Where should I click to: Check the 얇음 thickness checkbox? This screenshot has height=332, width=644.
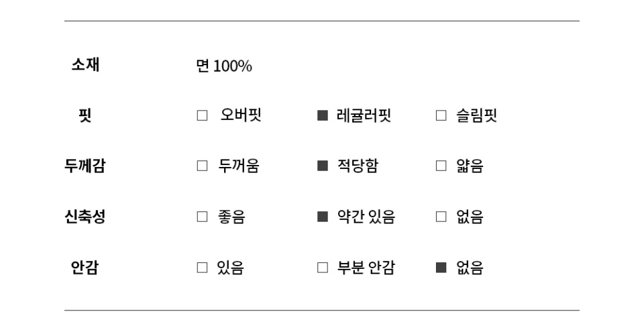pyautogui.click(x=441, y=166)
